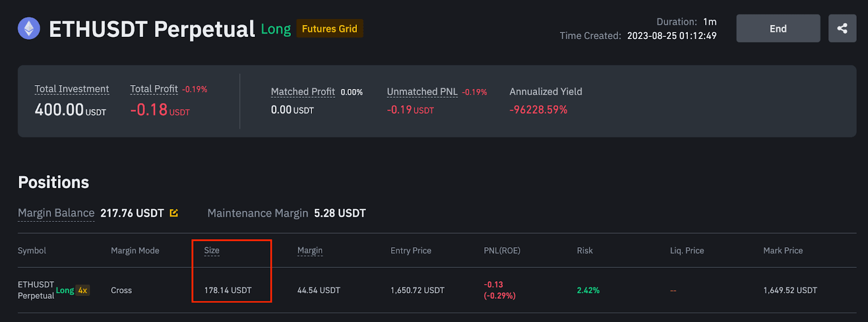This screenshot has width=868, height=322.
Task: Click the Total Profit label
Action: [154, 89]
